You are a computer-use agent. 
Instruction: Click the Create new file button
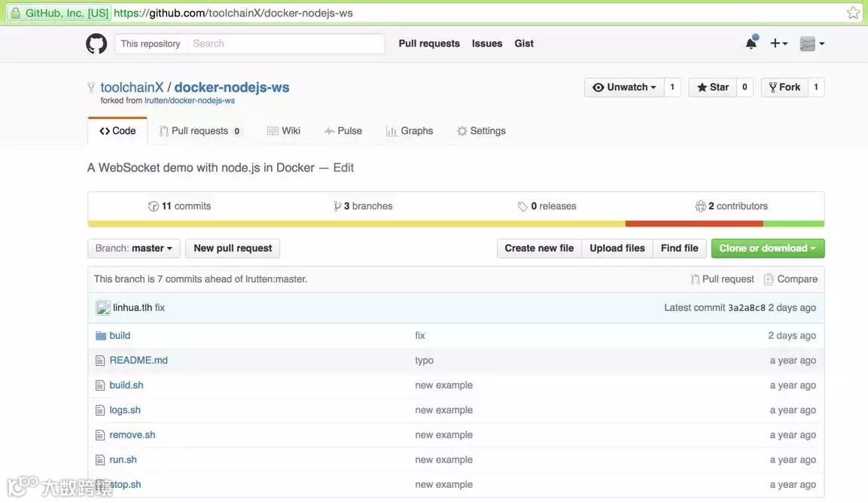coord(539,248)
